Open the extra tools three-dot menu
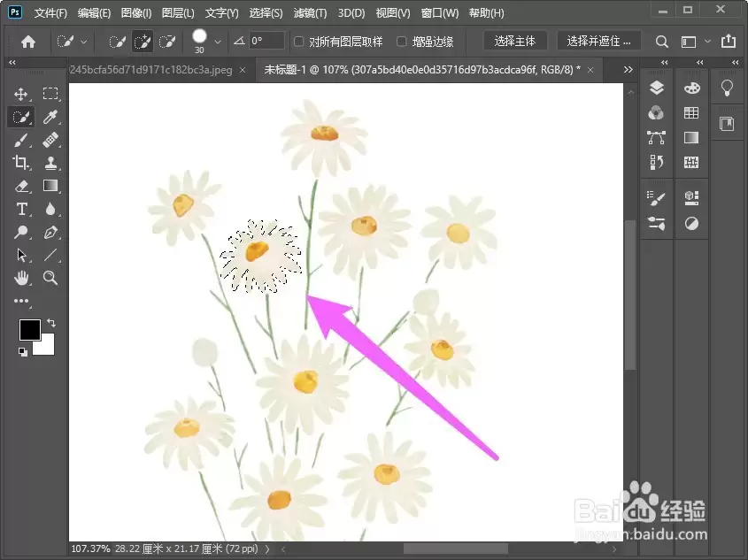The width and height of the screenshot is (748, 560). [21, 301]
